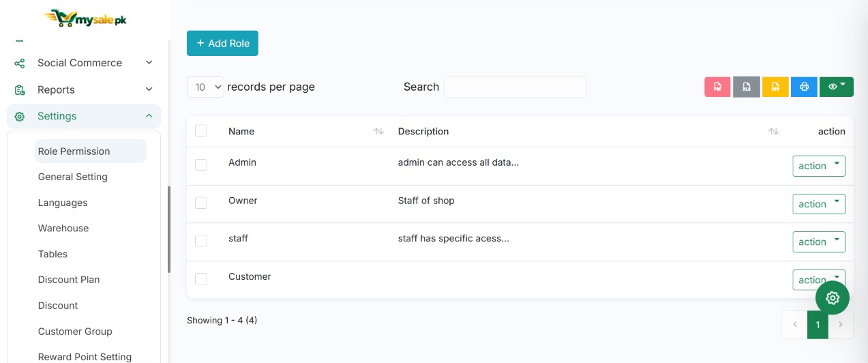The width and height of the screenshot is (868, 363).
Task: Click the previous page arrow
Action: click(x=795, y=325)
